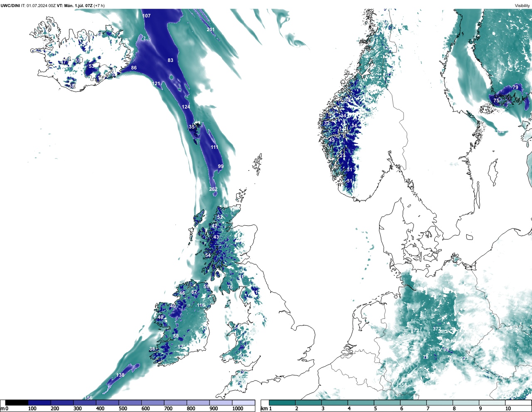This screenshot has width=532, height=412.
Task: Click the '372' value over Germany
Action: pyautogui.click(x=437, y=329)
